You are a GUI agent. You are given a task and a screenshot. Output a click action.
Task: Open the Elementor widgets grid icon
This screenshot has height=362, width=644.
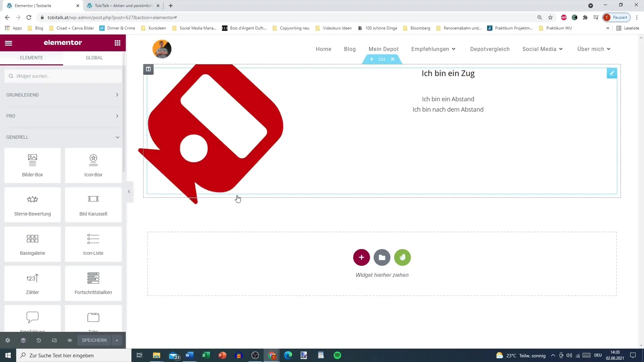(x=117, y=43)
